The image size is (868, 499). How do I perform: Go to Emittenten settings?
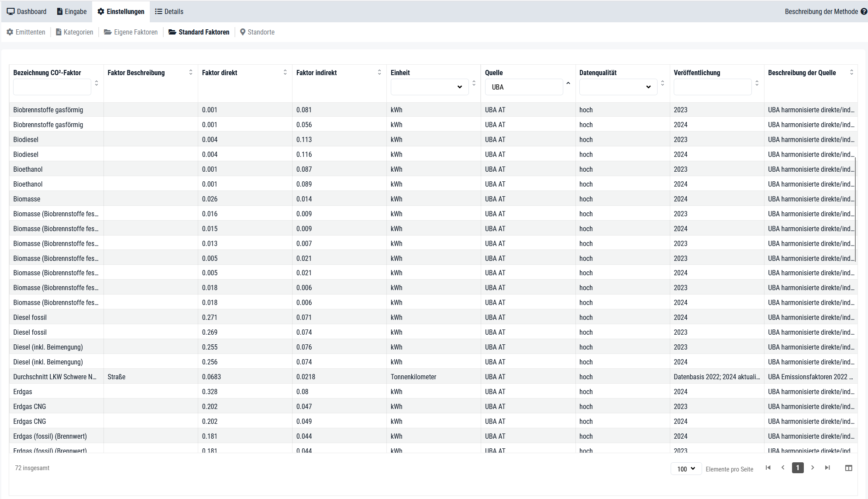(26, 32)
